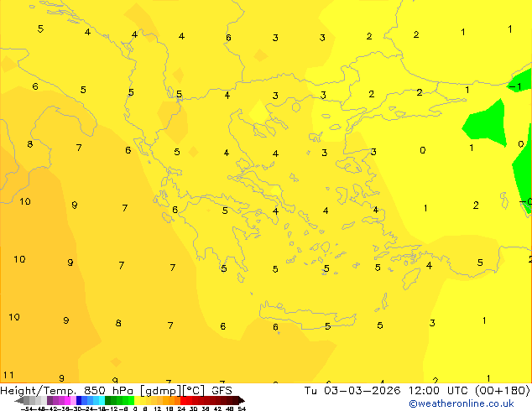Pick the bright red swatch in the legend
Image resolution: width=532 pixels, height=411 pixels.
click(x=183, y=400)
